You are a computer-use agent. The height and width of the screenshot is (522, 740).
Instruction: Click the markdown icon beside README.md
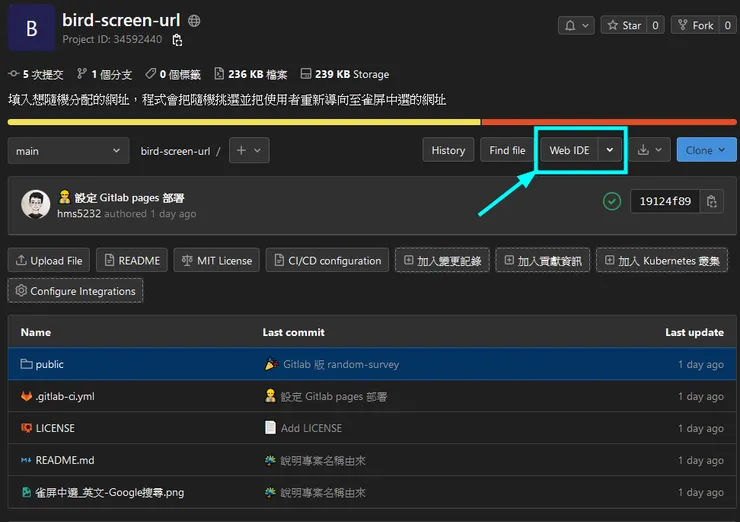[26, 460]
